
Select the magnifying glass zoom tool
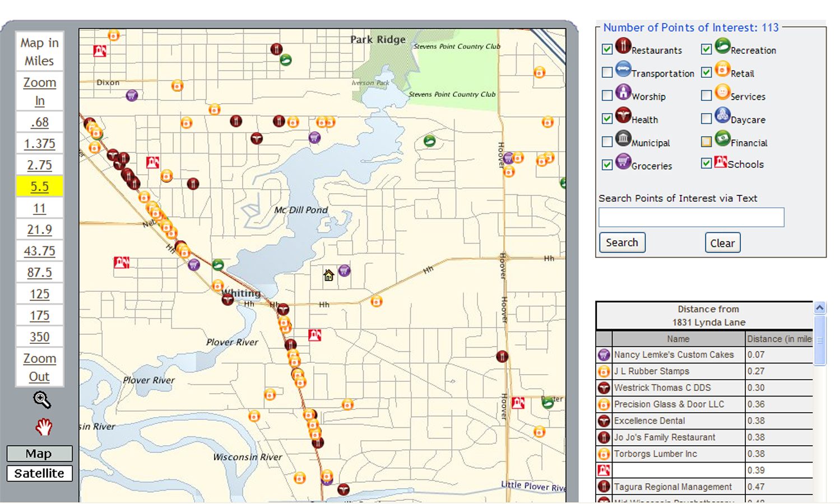(42, 400)
